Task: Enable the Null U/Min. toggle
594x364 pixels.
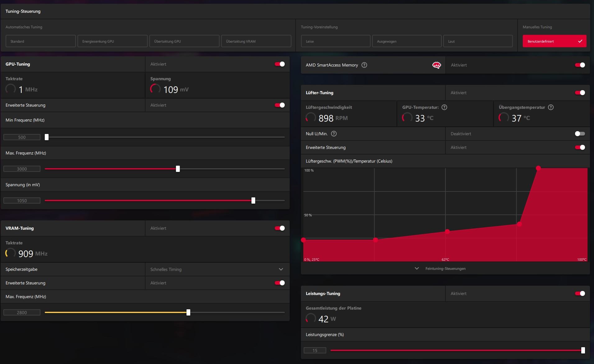Action: [580, 134]
